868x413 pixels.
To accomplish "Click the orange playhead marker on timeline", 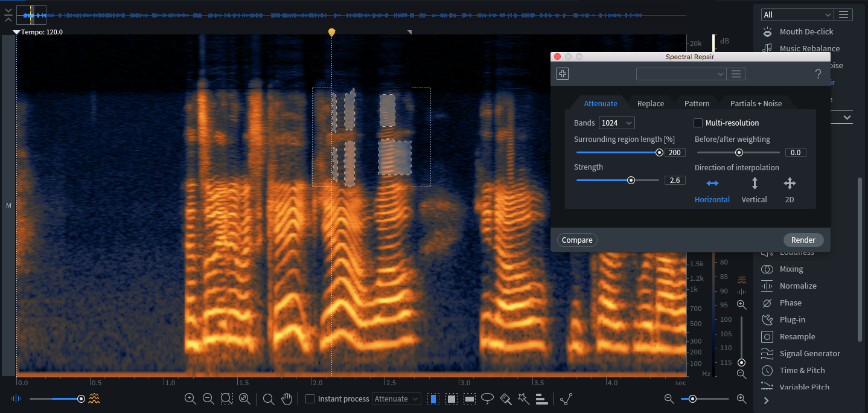I will (x=331, y=32).
